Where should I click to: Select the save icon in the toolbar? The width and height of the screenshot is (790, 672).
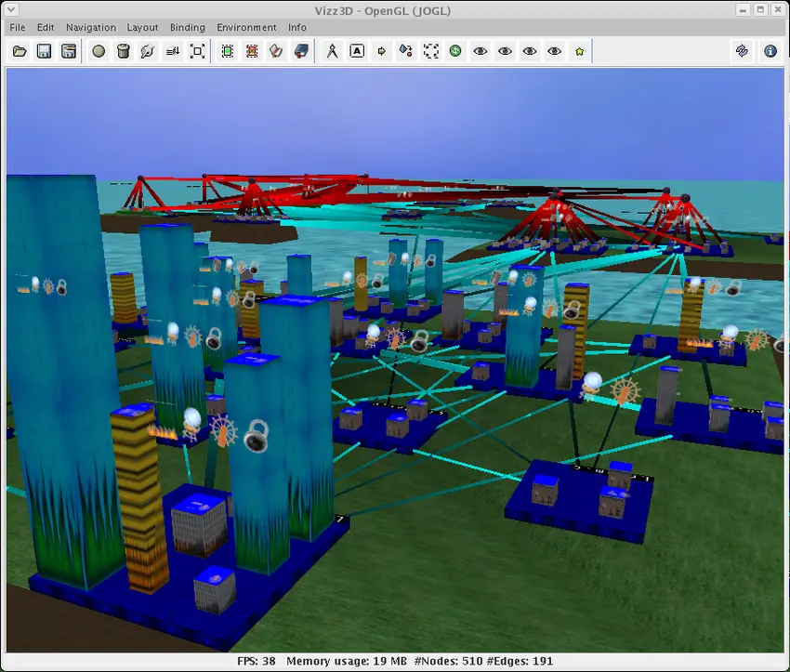(x=44, y=51)
